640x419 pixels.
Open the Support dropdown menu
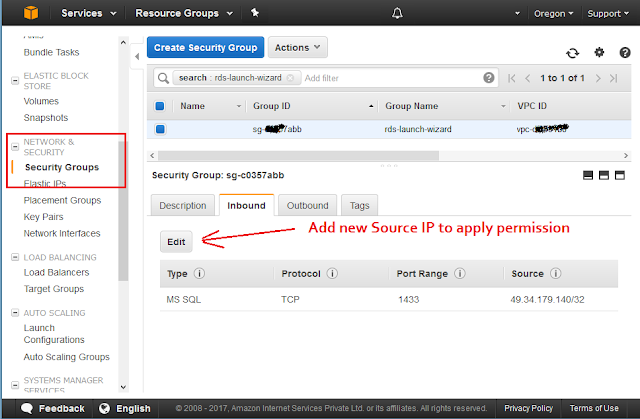click(608, 13)
